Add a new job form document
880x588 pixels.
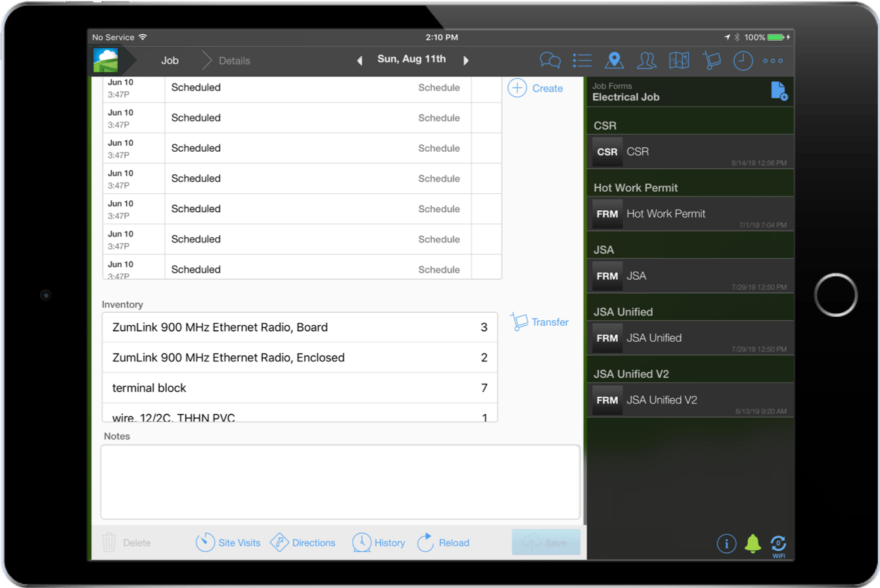coord(778,91)
